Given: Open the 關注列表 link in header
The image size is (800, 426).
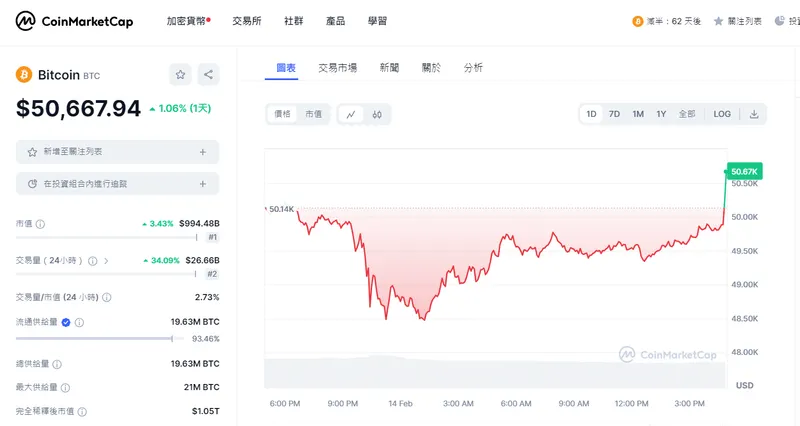Looking at the screenshot, I should (x=738, y=20).
